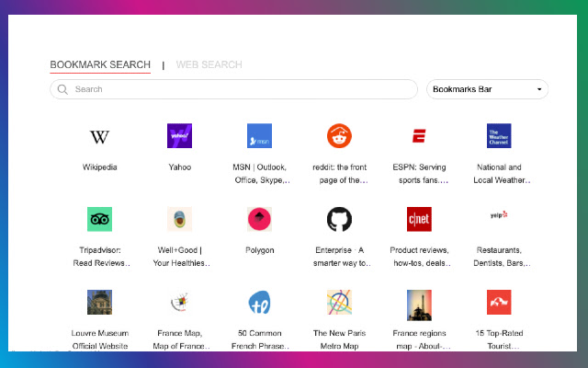Click the 'Yahoo' bookmark label
Viewport: 588px width, 368px height.
(x=180, y=167)
